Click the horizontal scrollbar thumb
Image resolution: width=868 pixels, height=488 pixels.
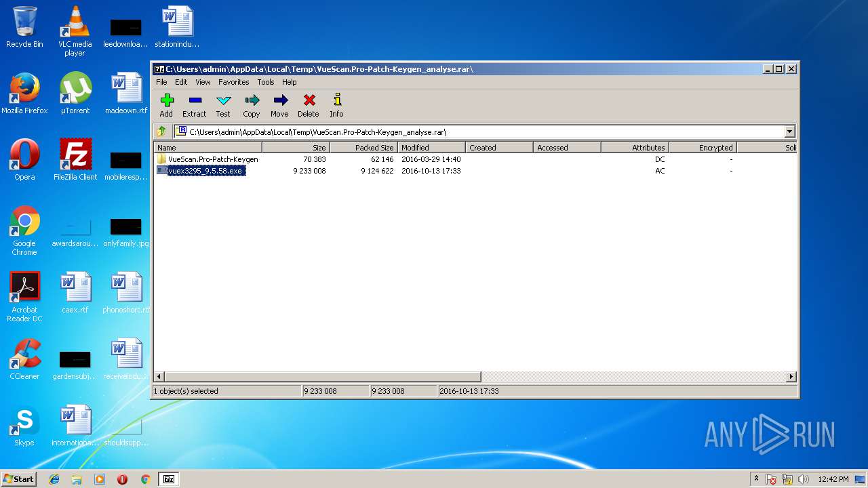pyautogui.click(x=323, y=376)
